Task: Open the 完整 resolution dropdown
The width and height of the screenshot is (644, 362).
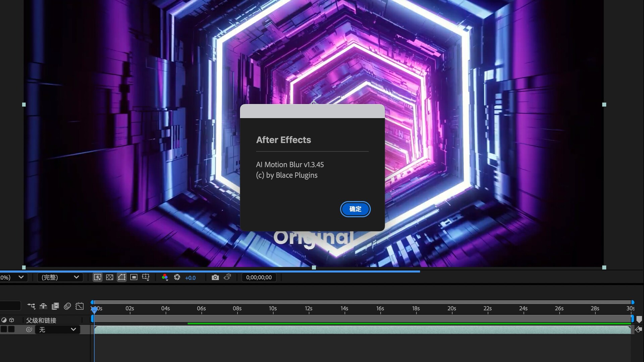Action: (x=60, y=277)
